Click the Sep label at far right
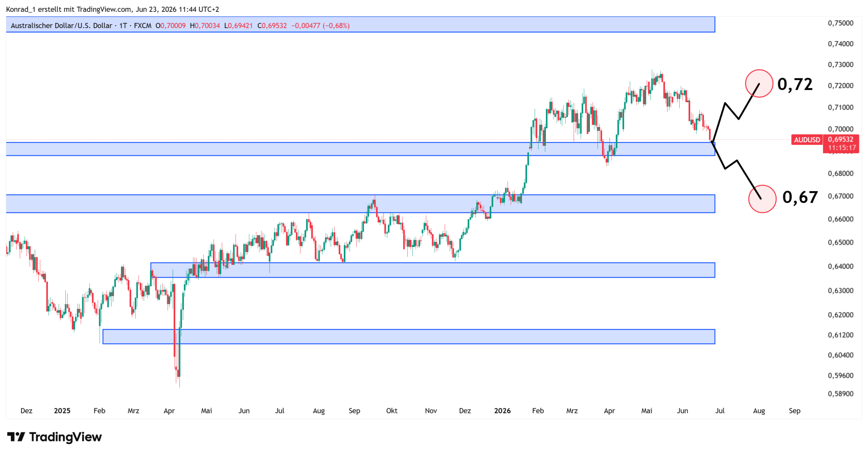 click(x=794, y=411)
